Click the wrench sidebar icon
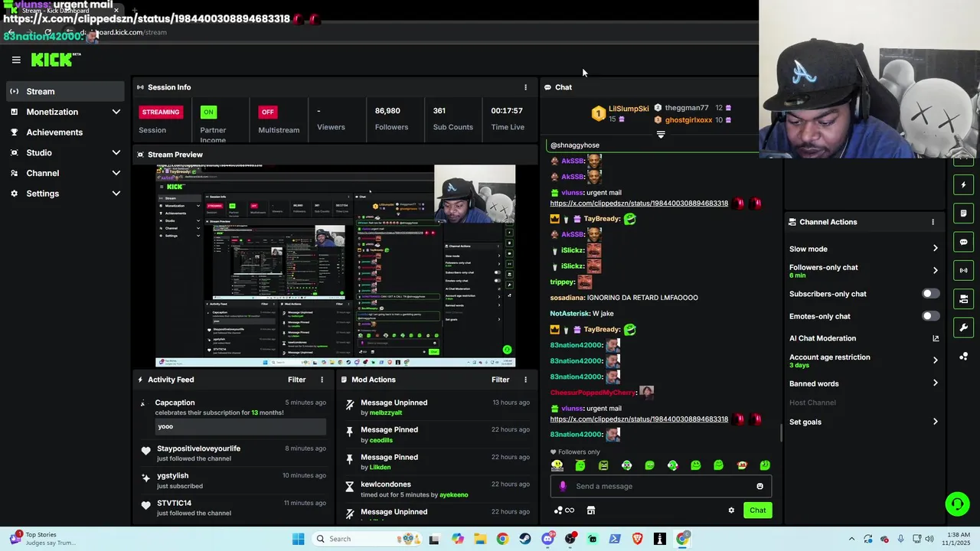This screenshot has width=980, height=551. (x=964, y=328)
